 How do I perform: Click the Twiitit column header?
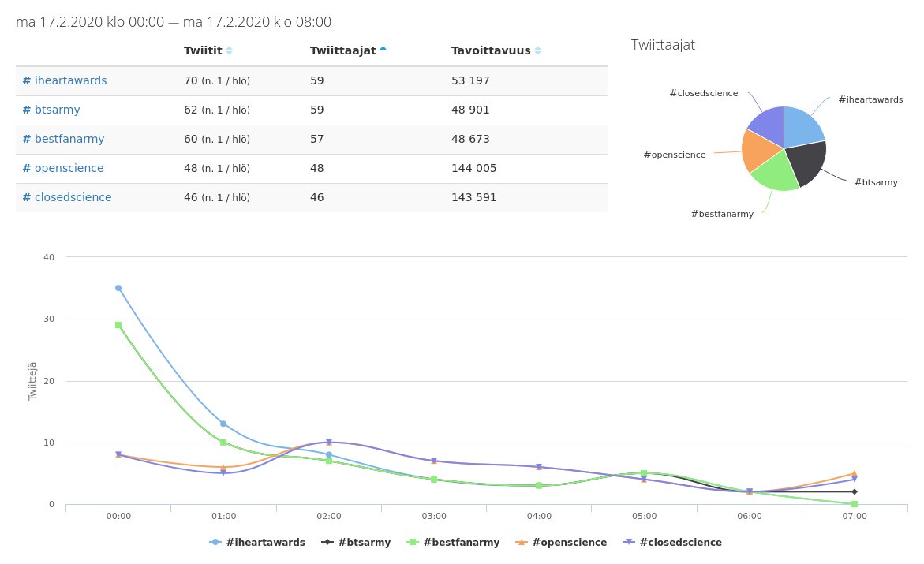(x=203, y=50)
